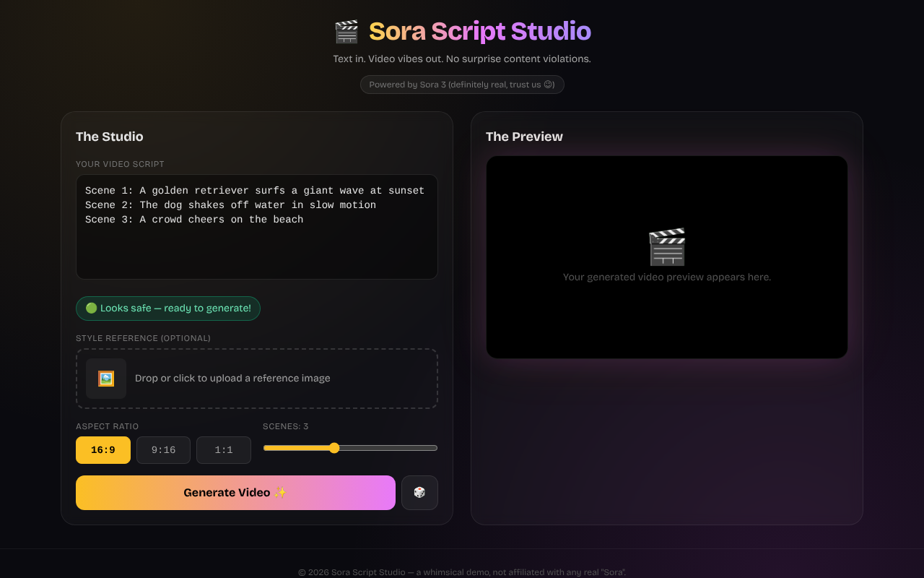Click the Scenes: 3 label
Screen dimensions: 924x578
tap(286, 426)
